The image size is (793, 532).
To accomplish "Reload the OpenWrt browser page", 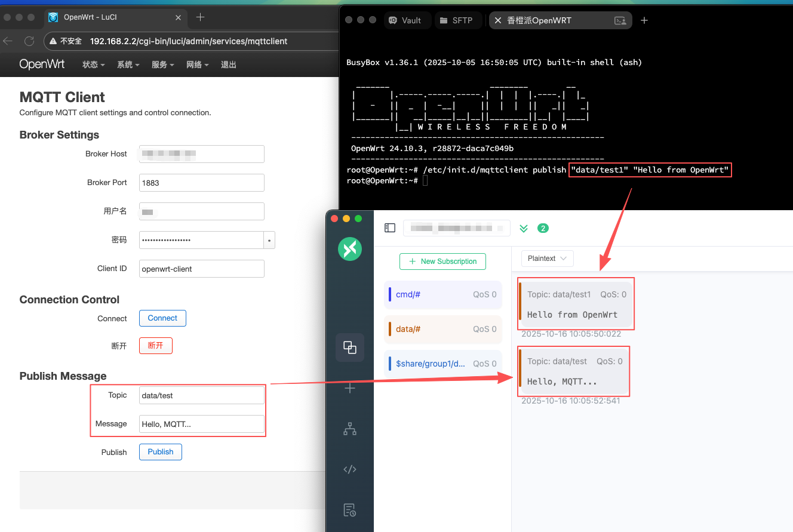I will point(29,41).
